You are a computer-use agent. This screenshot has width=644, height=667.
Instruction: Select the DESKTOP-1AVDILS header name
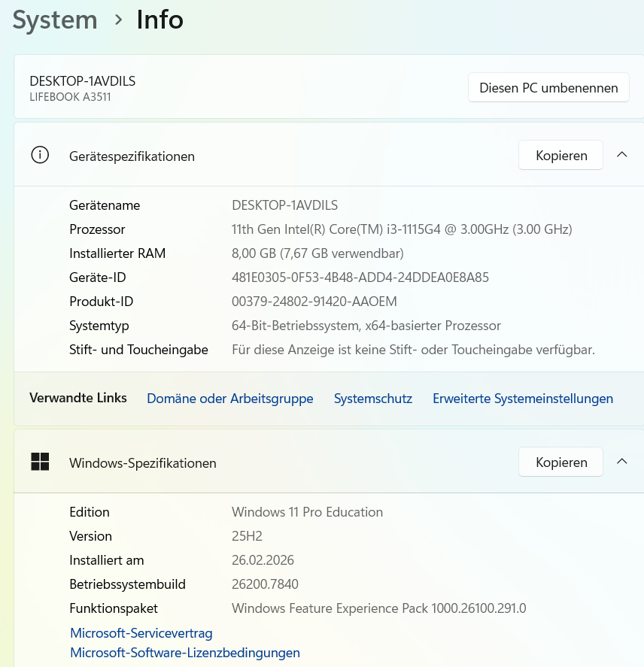(83, 80)
